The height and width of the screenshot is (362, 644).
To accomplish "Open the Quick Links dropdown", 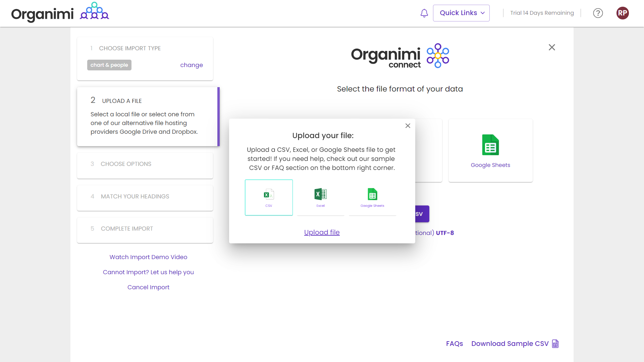I will (461, 13).
